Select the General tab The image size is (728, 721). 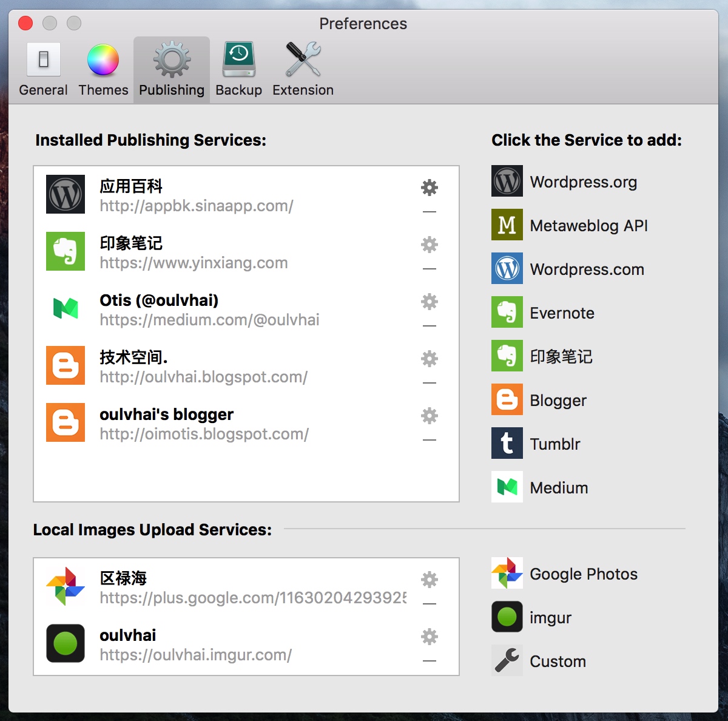(x=43, y=70)
